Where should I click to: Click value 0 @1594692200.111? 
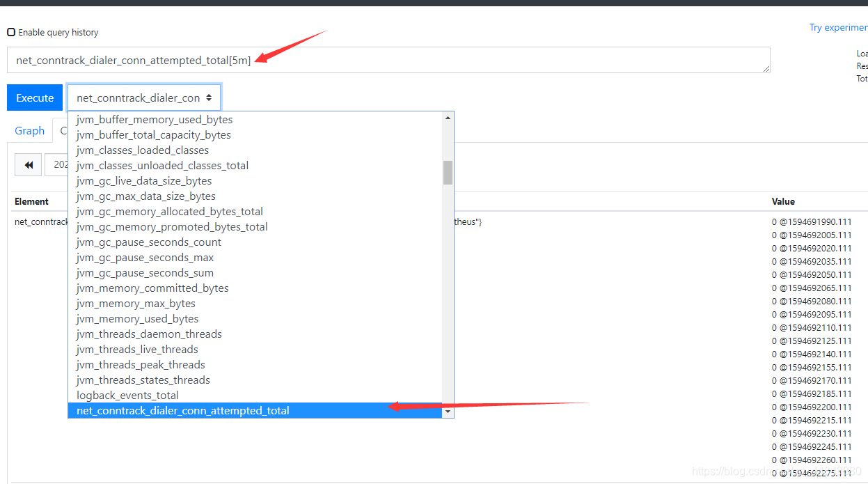tap(812, 407)
